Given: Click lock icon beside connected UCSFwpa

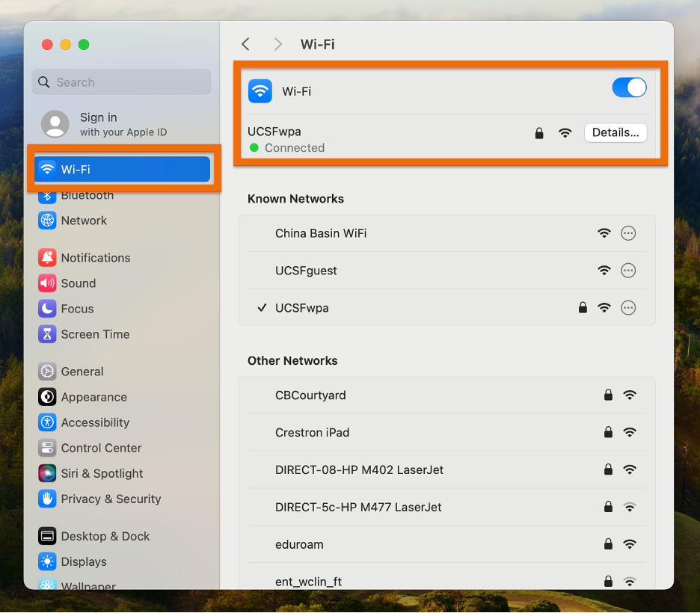Looking at the screenshot, I should 539,132.
